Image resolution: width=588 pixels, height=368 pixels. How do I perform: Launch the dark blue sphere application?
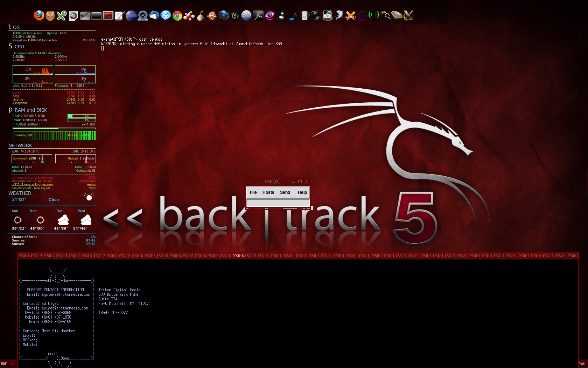coord(131,16)
